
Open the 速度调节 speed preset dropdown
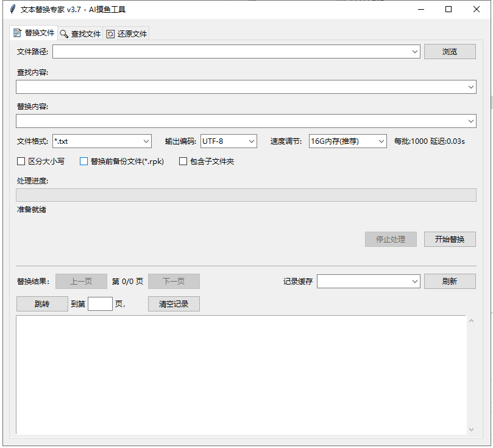381,141
